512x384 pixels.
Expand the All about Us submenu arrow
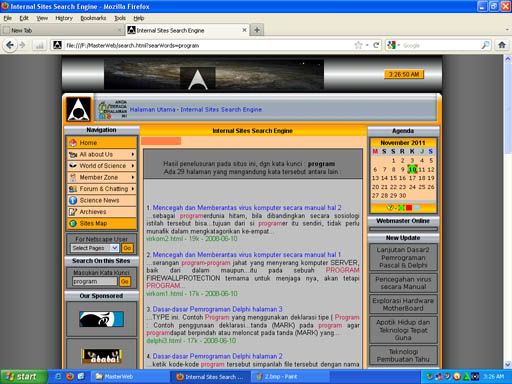(133, 154)
